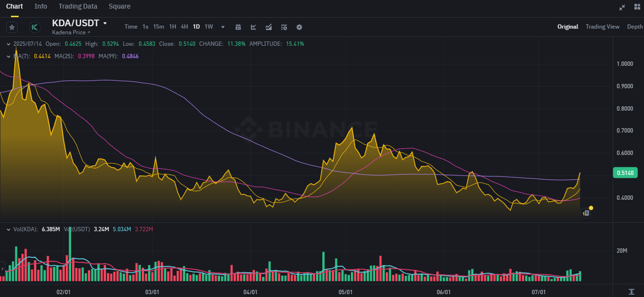Click the news event marker on the chart
This screenshot has height=297, width=644.
pos(586,213)
